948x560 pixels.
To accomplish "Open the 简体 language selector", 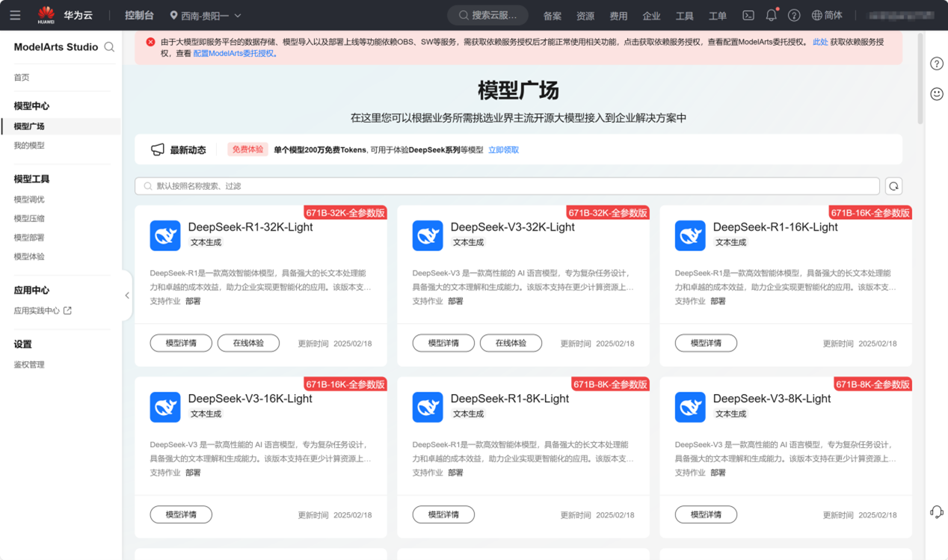I will tap(827, 15).
